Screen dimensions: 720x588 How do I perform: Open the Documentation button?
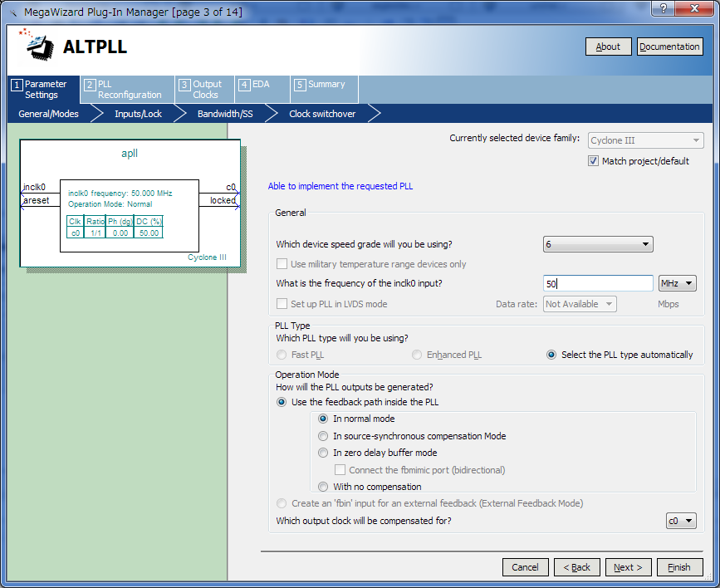pos(669,47)
